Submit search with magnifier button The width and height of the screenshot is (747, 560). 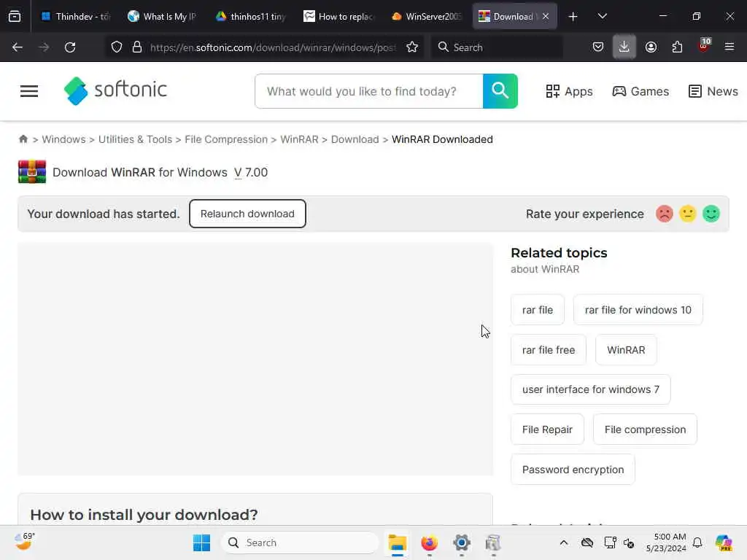pyautogui.click(x=500, y=91)
